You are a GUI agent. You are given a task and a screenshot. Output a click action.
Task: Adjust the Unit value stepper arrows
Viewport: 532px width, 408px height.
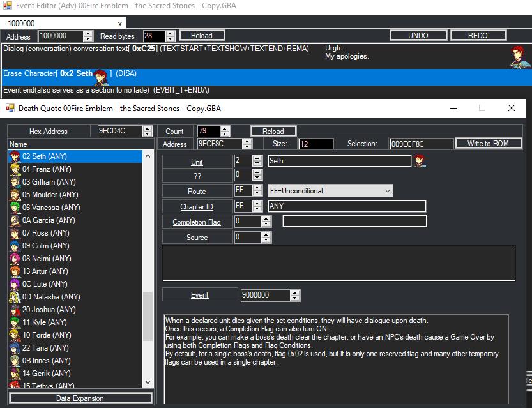pos(257,161)
